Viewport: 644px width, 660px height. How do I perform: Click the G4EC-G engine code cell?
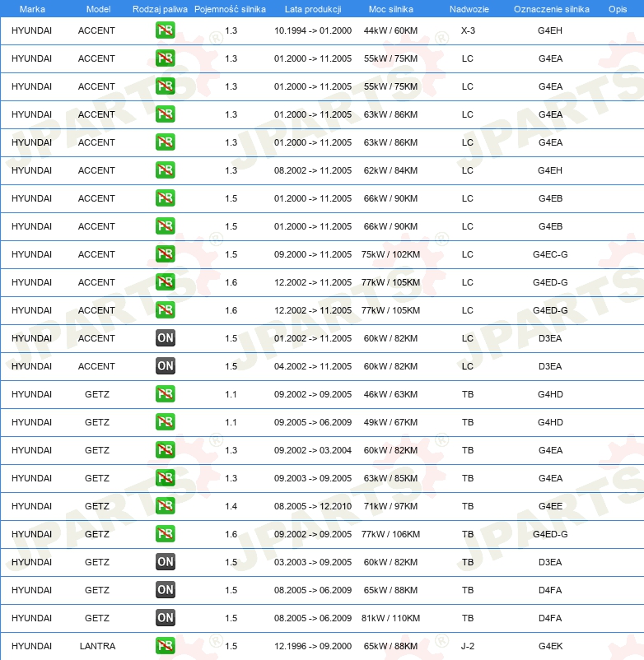click(550, 254)
